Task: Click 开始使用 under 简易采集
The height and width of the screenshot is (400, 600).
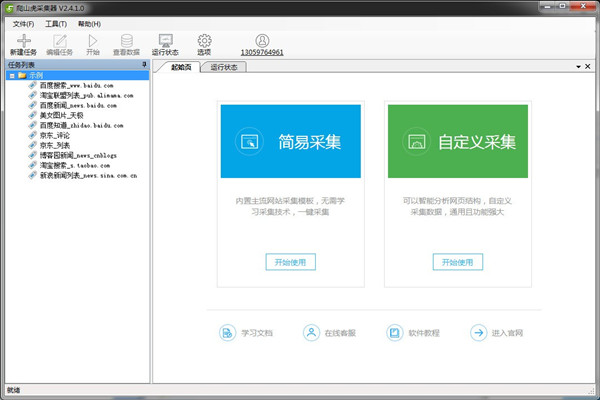Action: tap(290, 262)
